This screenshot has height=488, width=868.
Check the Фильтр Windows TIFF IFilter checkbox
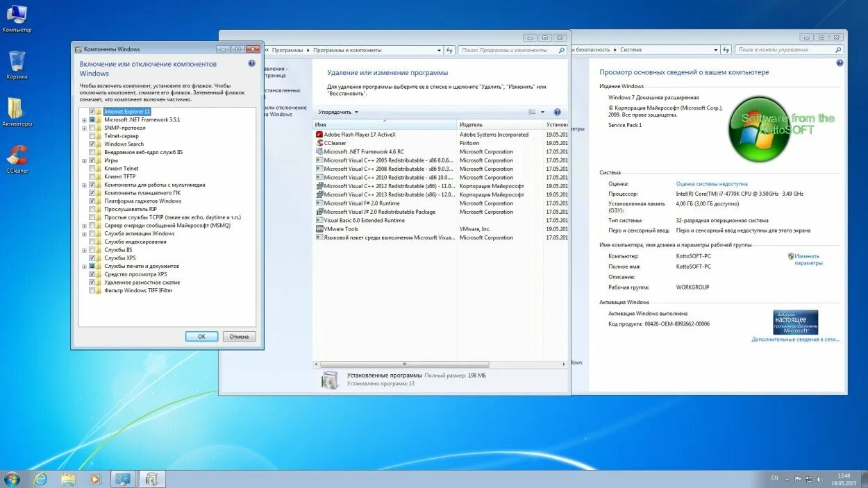92,291
